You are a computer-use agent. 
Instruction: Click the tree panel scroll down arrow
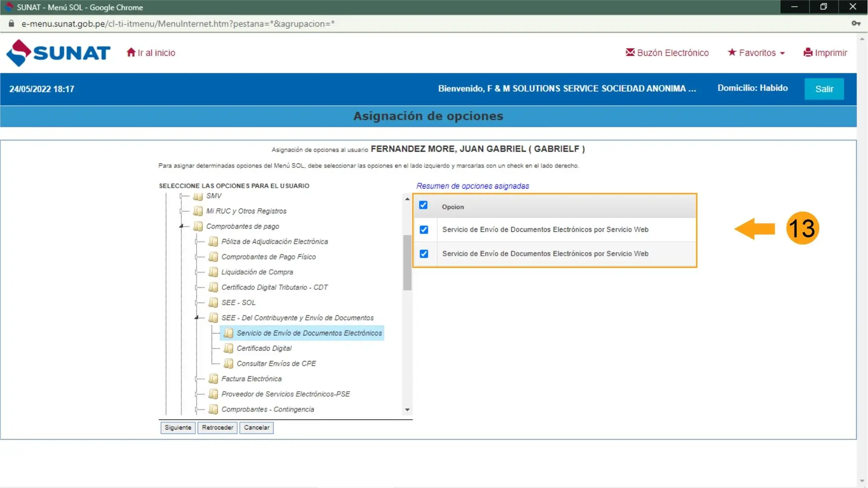pos(407,410)
